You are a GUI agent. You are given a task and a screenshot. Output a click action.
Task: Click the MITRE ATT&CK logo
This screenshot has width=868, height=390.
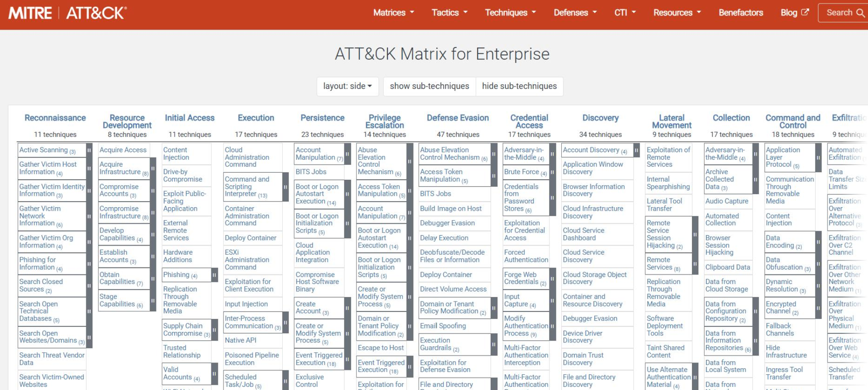[68, 13]
